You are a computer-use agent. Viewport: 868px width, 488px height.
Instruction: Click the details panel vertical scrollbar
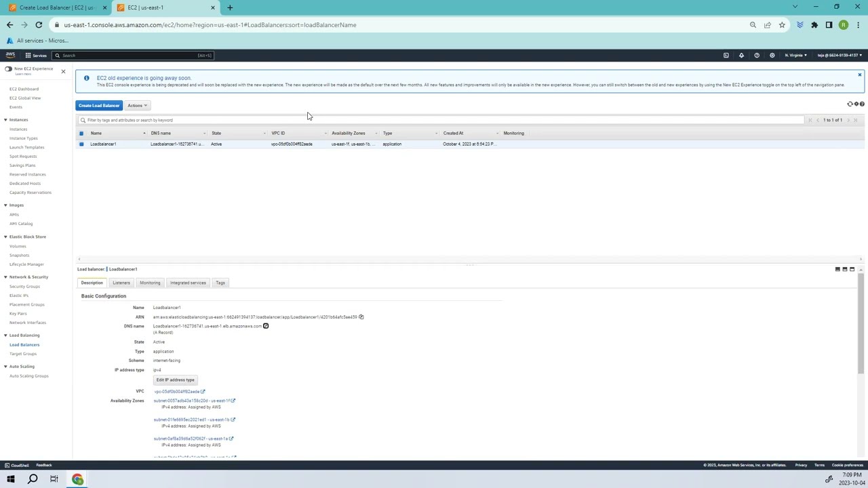pos(861,324)
